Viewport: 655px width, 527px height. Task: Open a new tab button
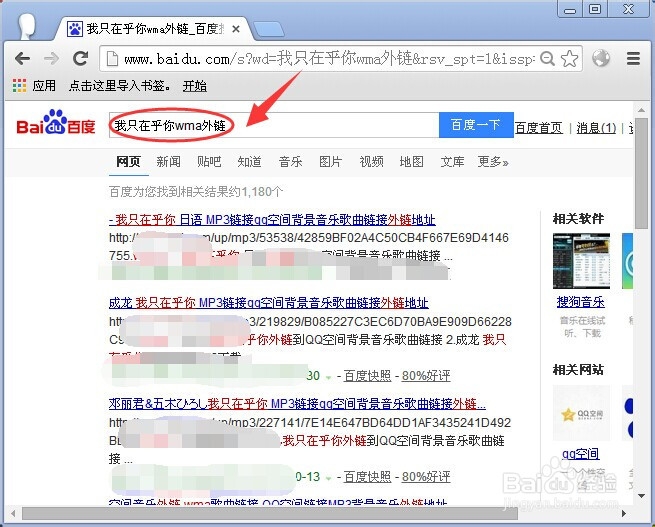[x=269, y=29]
